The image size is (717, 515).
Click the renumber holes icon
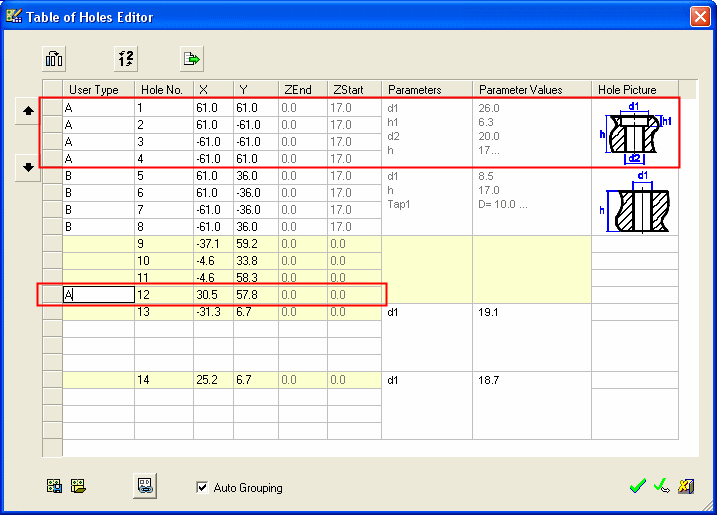[123, 58]
